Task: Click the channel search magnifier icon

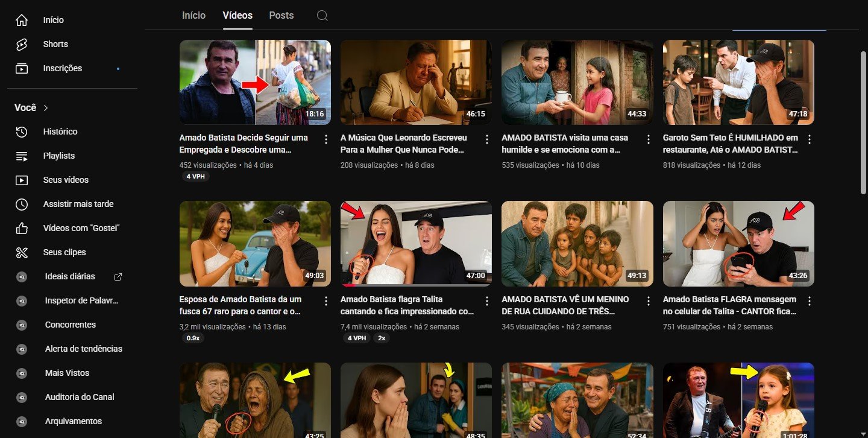Action: pyautogui.click(x=322, y=16)
